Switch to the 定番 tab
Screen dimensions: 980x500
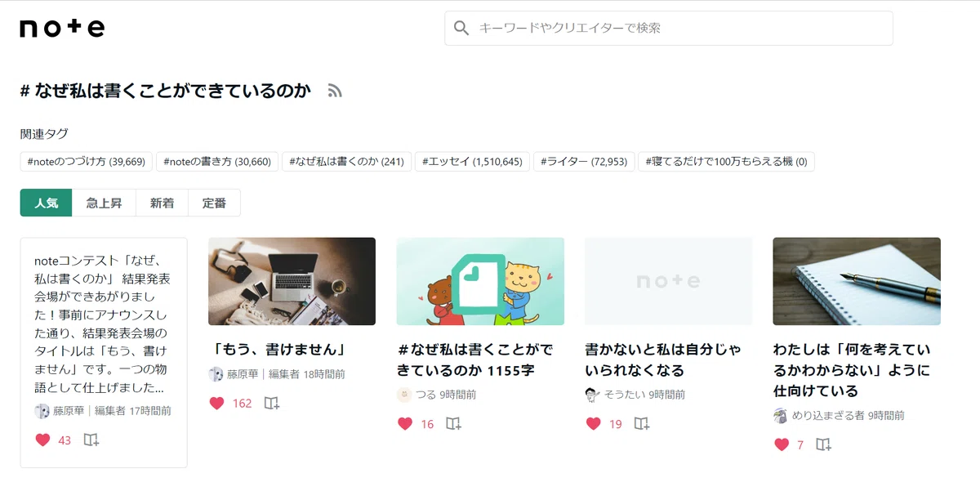point(214,203)
